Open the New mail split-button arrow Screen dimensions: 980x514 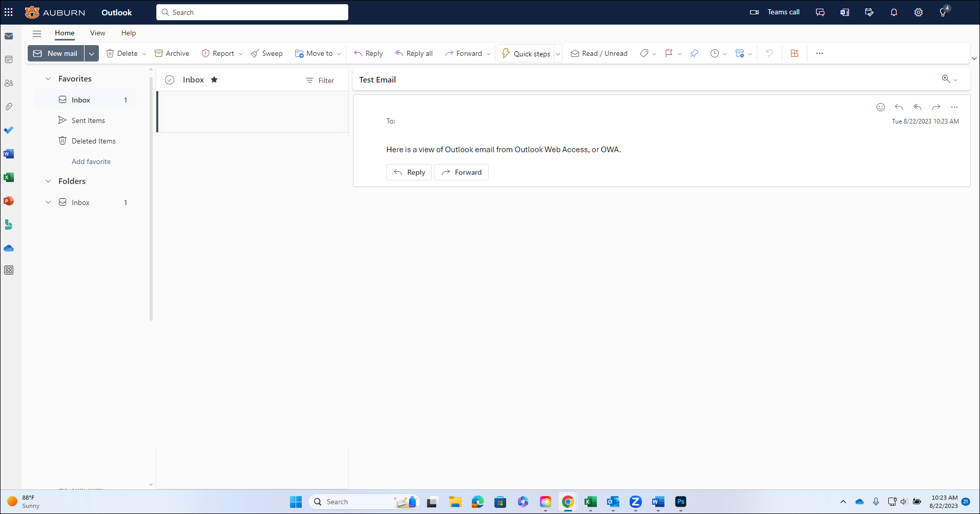92,53
